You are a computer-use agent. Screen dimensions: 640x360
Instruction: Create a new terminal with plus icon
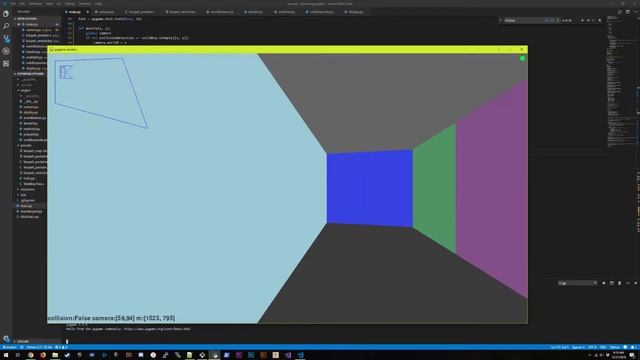coord(604,283)
